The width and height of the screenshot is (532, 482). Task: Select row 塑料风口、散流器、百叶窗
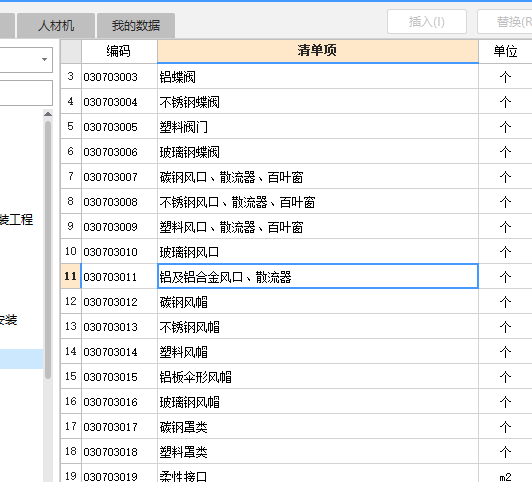pos(318,227)
